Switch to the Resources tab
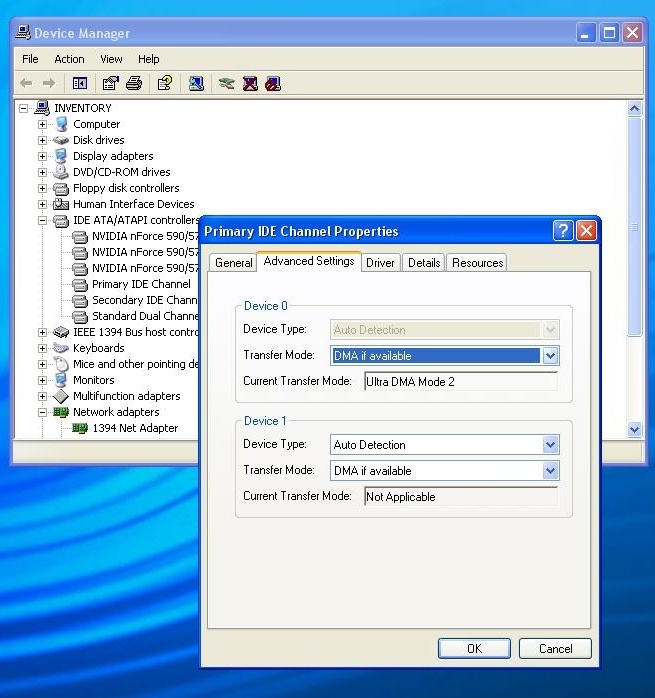 (477, 263)
